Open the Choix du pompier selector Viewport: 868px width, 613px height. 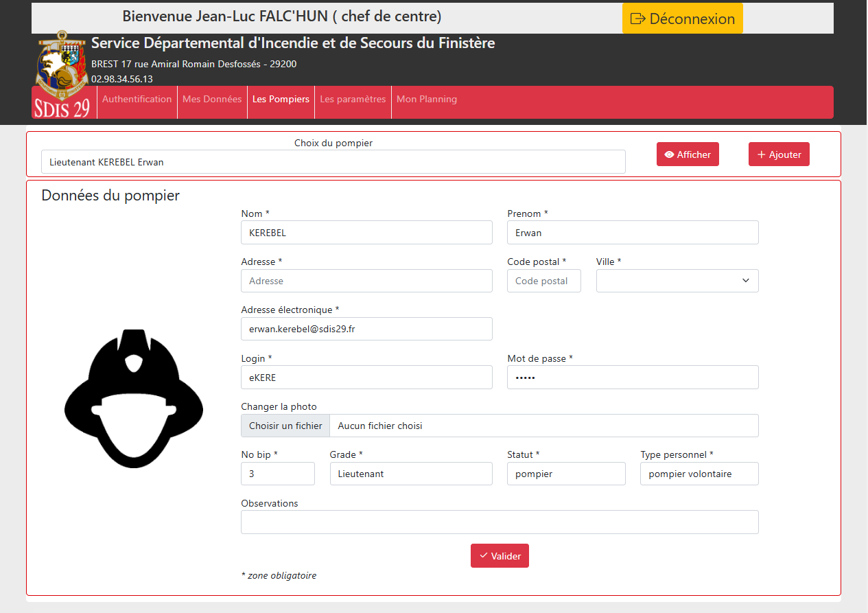click(x=333, y=163)
